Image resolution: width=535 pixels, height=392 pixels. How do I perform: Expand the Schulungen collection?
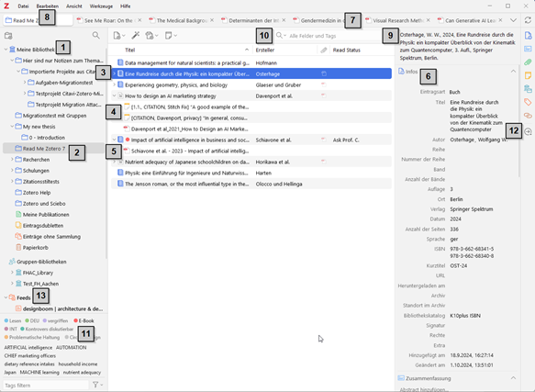tap(12, 171)
